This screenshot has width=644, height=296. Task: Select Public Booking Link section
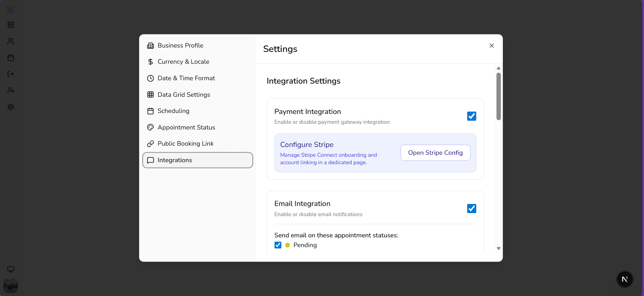tap(198, 144)
